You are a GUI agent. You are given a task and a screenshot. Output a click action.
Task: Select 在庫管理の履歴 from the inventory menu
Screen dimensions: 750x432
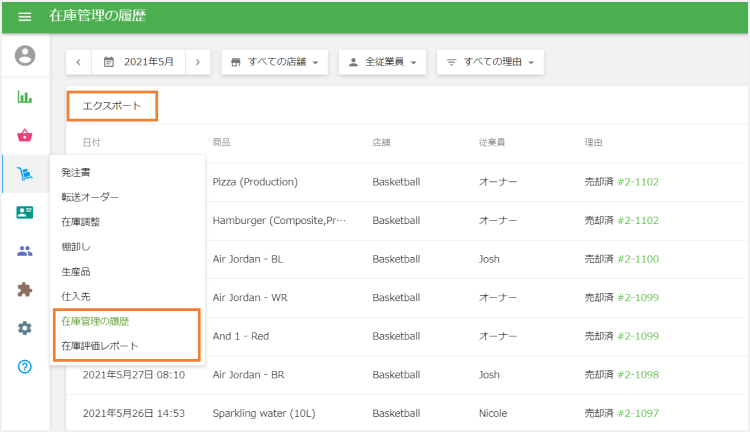(95, 321)
